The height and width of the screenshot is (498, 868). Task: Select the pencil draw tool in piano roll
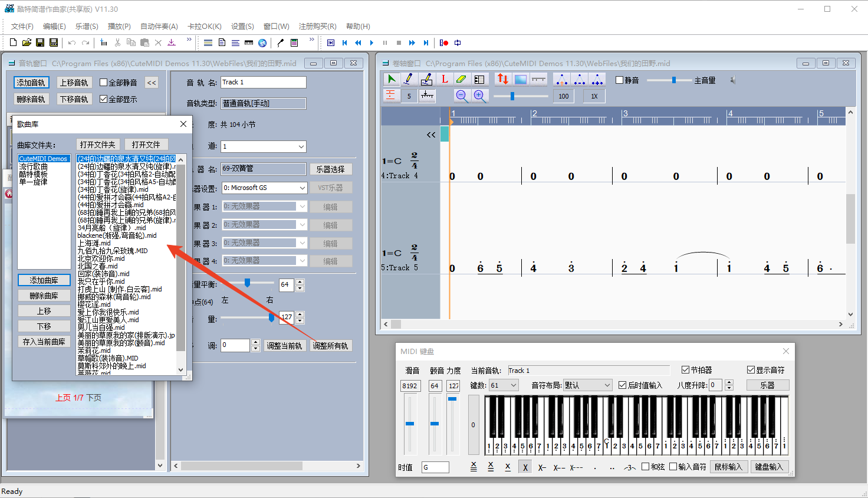409,79
